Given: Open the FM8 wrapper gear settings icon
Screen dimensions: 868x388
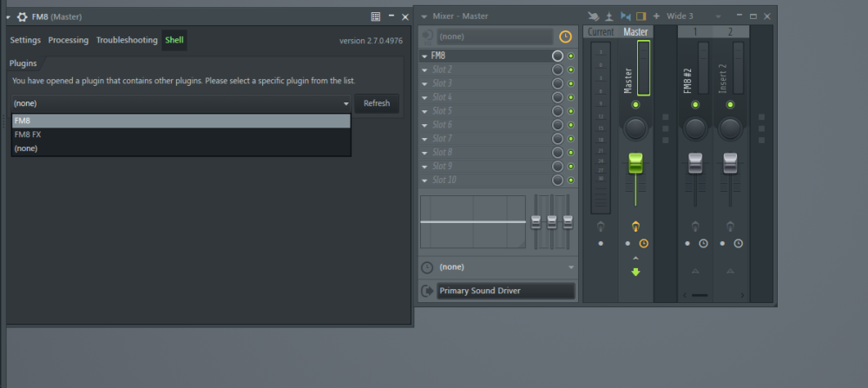Looking at the screenshot, I should pos(23,16).
